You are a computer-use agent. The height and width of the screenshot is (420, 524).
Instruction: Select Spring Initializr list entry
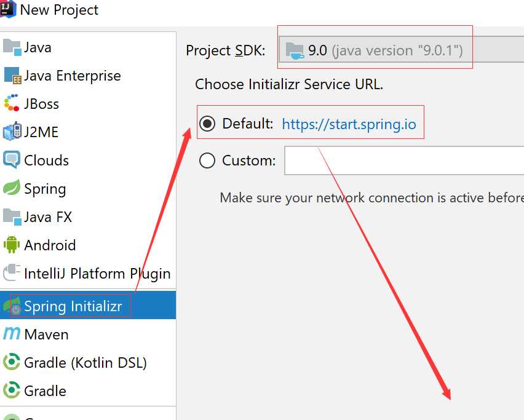(73, 306)
